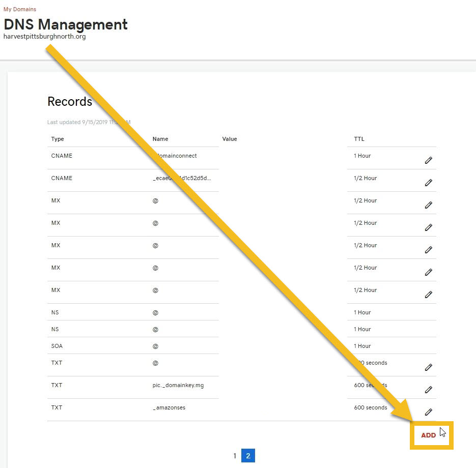This screenshot has height=468, width=476.
Task: Open the My Domains breadcrumb link
Action: coord(20,9)
